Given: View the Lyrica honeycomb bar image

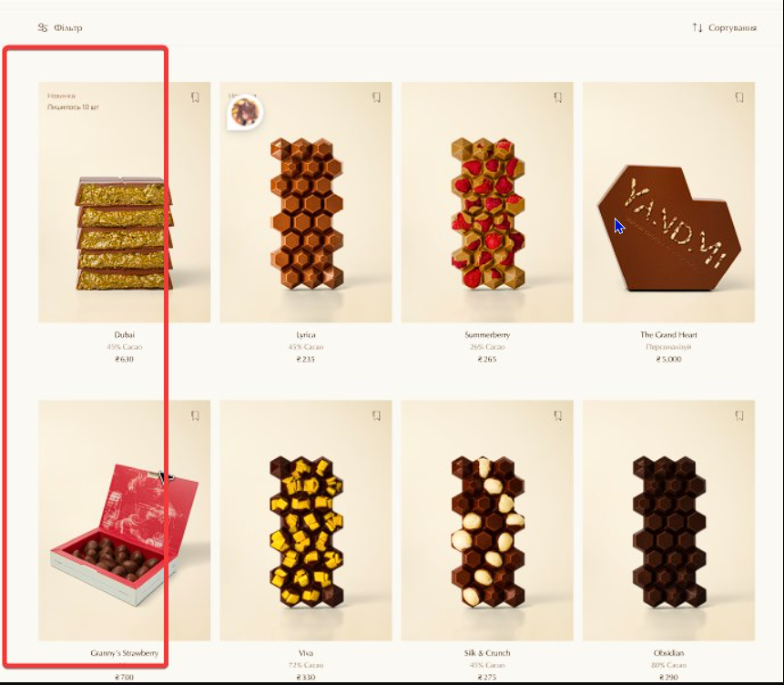Looking at the screenshot, I should pyautogui.click(x=306, y=202).
